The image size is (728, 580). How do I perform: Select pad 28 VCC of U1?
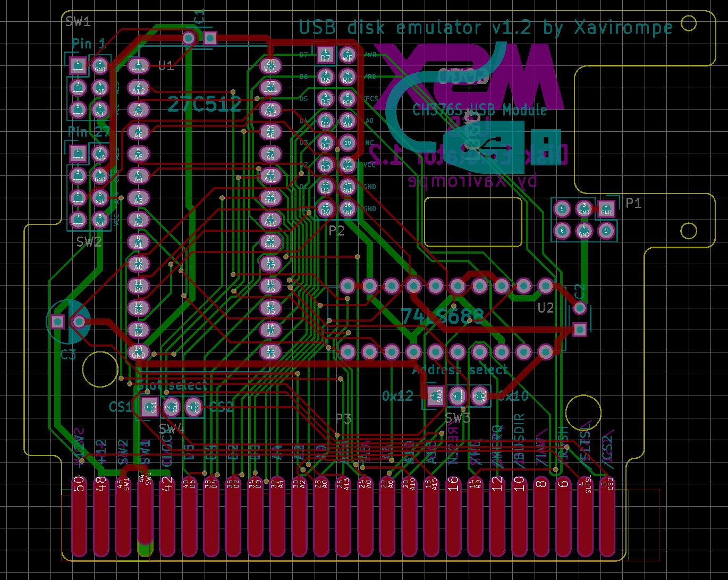[x=270, y=65]
